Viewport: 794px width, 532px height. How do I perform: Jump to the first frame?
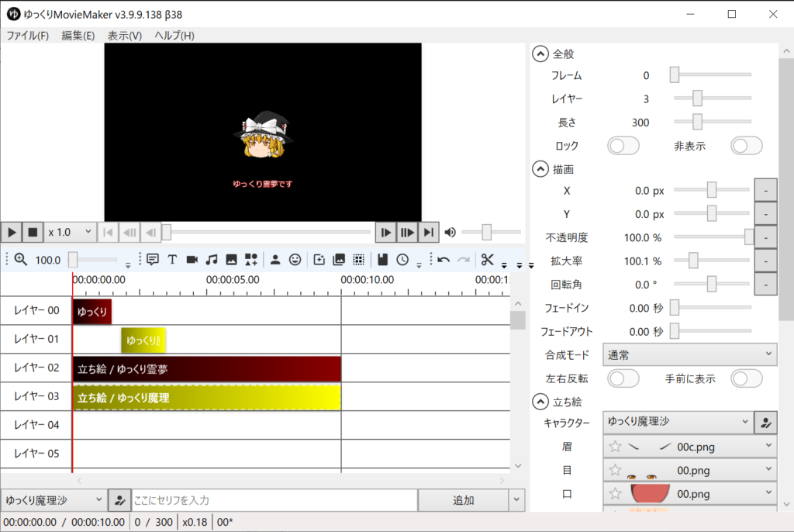108,233
